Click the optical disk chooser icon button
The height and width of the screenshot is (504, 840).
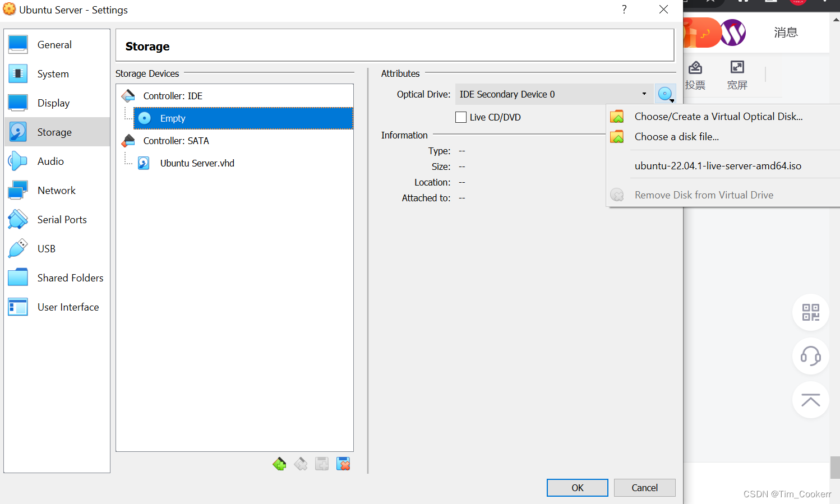[x=666, y=94]
